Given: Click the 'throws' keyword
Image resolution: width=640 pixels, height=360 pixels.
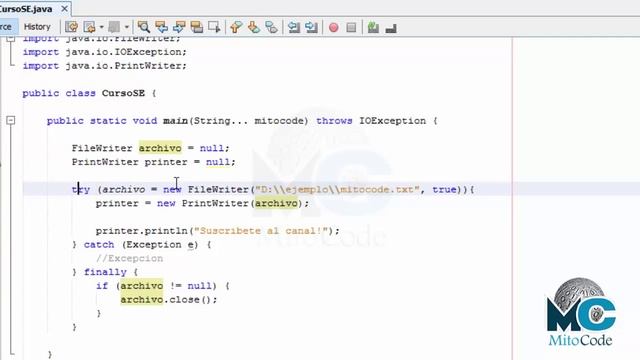Looking at the screenshot, I should (x=334, y=121).
